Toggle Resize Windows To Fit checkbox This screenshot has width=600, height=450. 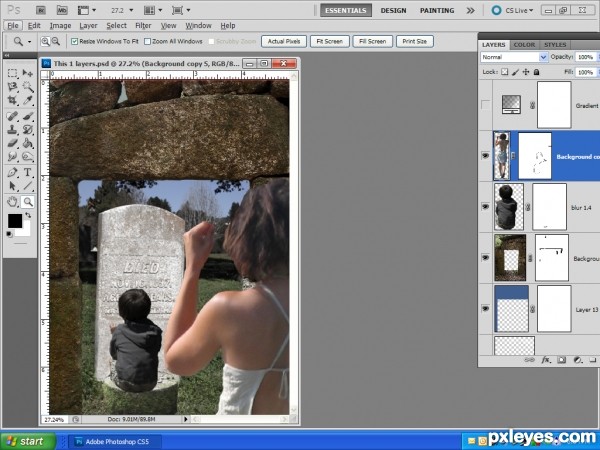(75, 41)
